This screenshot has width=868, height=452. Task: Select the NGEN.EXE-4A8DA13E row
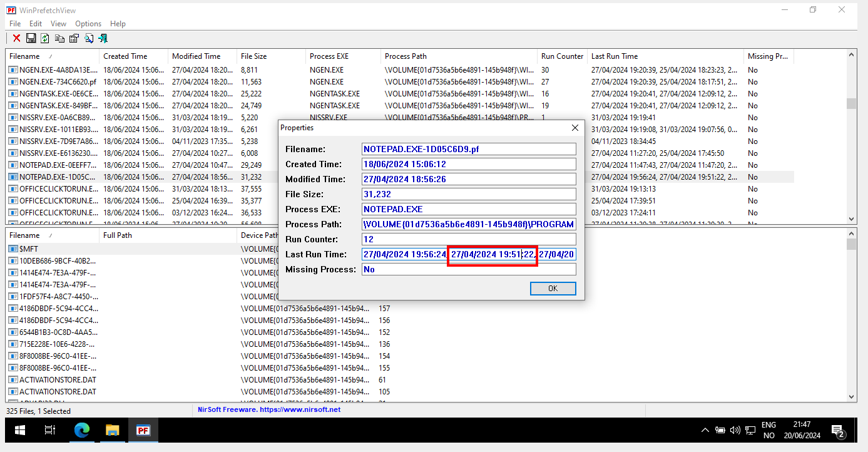pyautogui.click(x=401, y=70)
